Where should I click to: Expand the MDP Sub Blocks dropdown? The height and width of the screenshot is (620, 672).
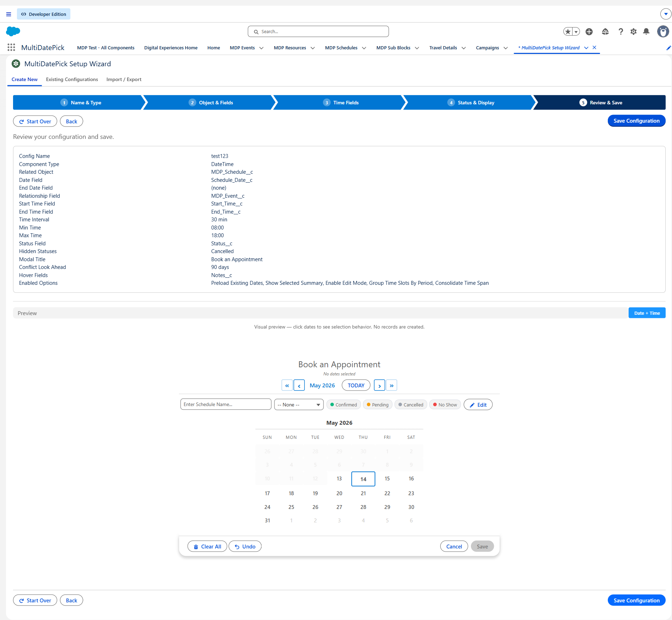[417, 48]
